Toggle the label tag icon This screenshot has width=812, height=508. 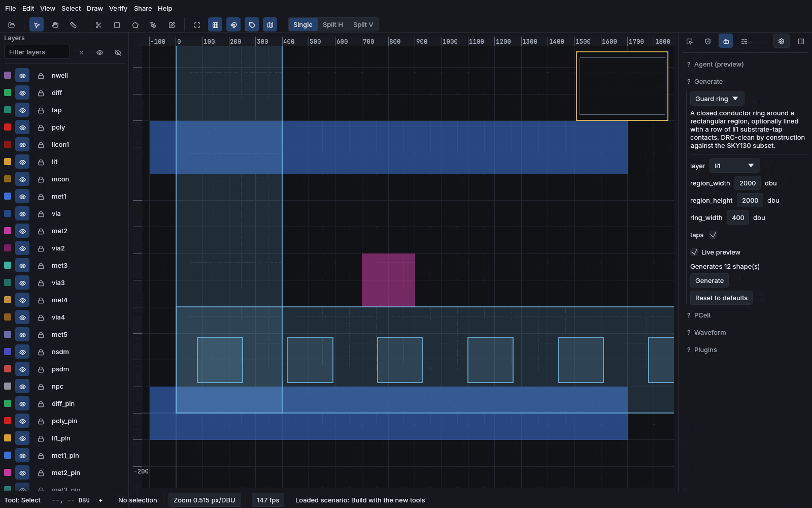(x=252, y=25)
